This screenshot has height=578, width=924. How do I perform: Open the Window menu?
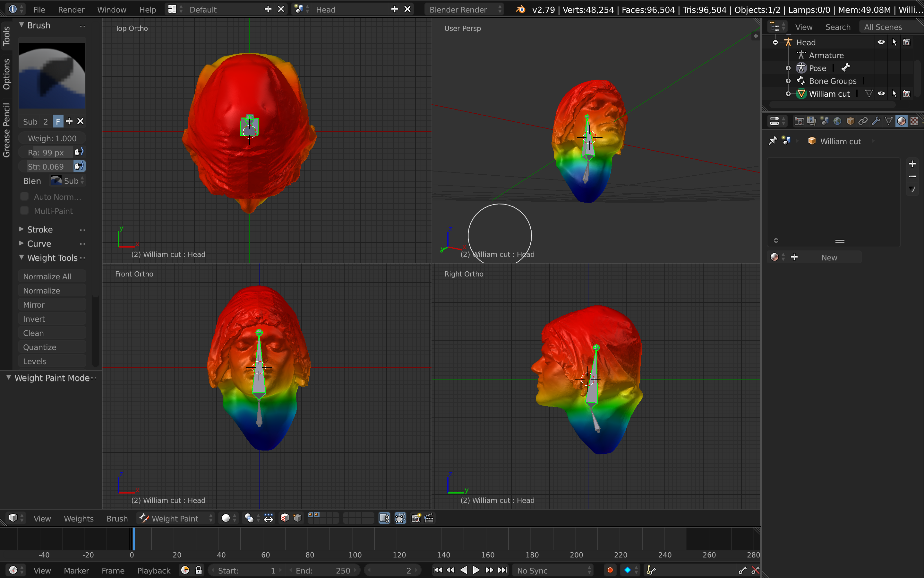click(112, 9)
